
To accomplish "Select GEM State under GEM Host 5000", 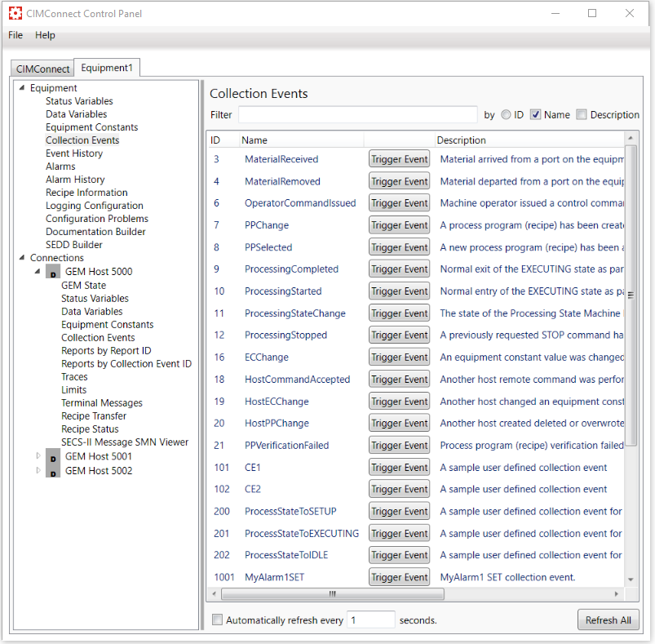I will [83, 286].
